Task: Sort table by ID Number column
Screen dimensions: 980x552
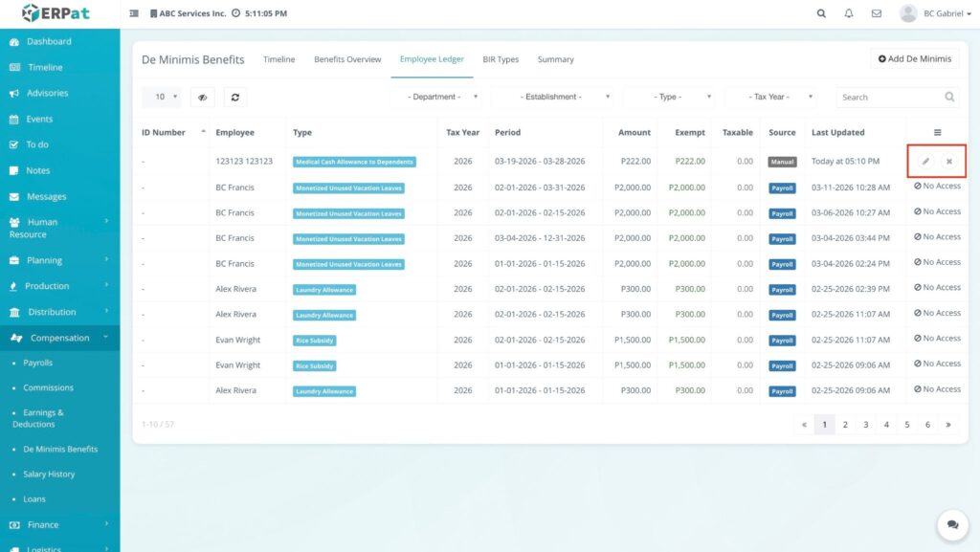Action: tap(163, 132)
